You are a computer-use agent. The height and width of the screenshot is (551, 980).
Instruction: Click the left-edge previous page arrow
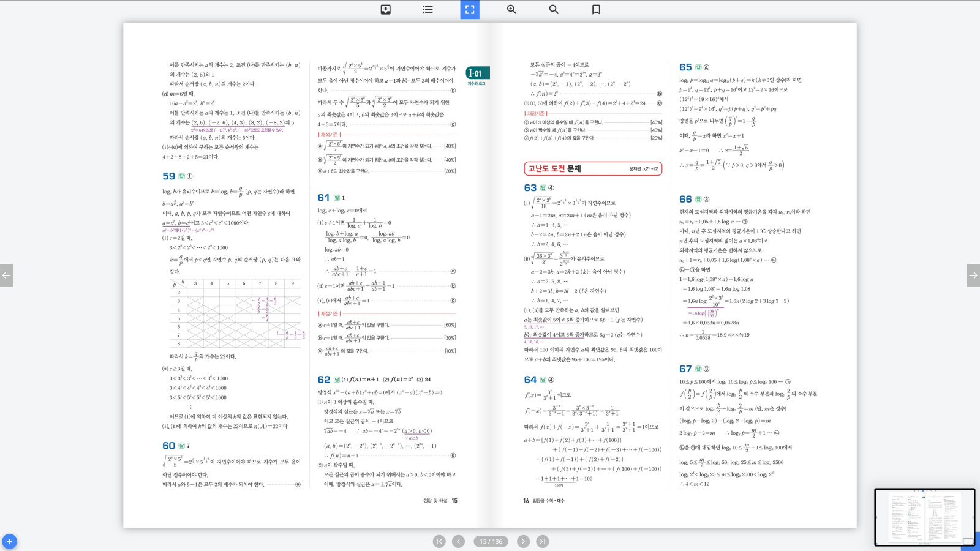[x=7, y=275]
